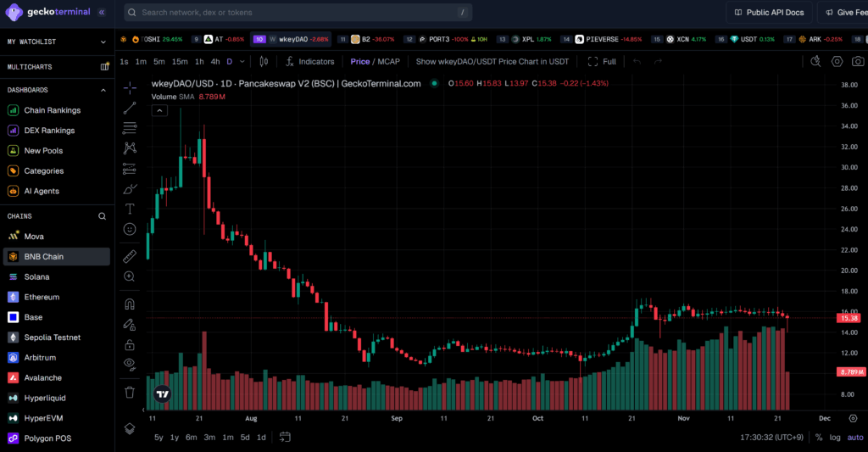
Task: Toggle the log scale option
Action: click(836, 438)
